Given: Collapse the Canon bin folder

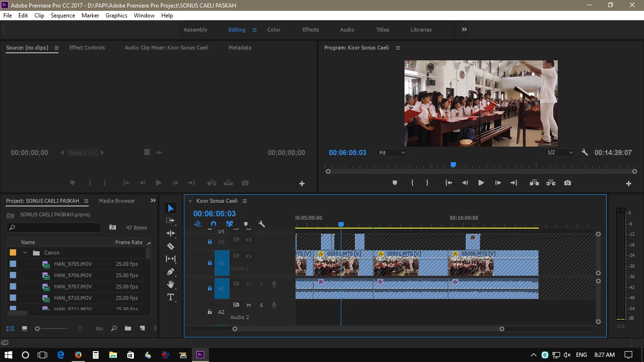Looking at the screenshot, I should (25, 253).
